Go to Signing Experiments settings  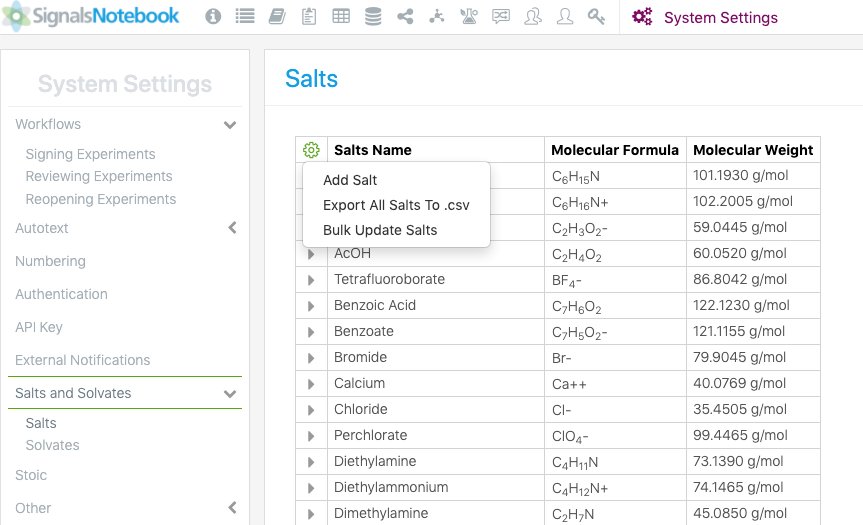tap(90, 154)
